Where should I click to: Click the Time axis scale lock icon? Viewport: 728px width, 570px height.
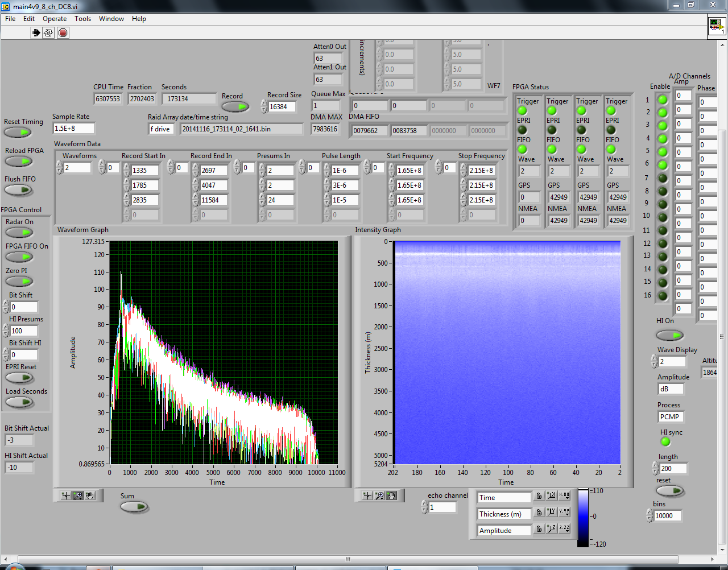click(539, 497)
